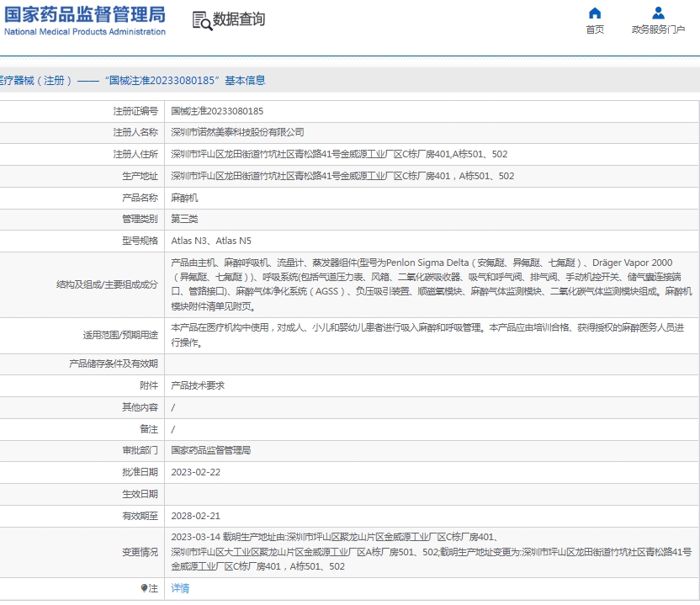Screen dimensions: 700x605
Task: Click the 注册证编号 row label
Action: pos(135,111)
